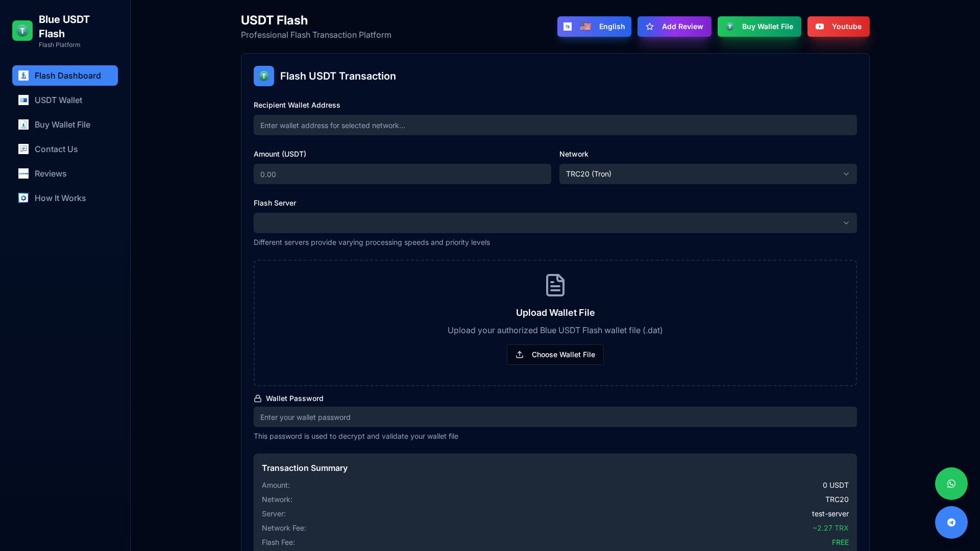980x551 pixels.
Task: Click the 'Upload your authorized' wallet file description
Action: pyautogui.click(x=555, y=330)
